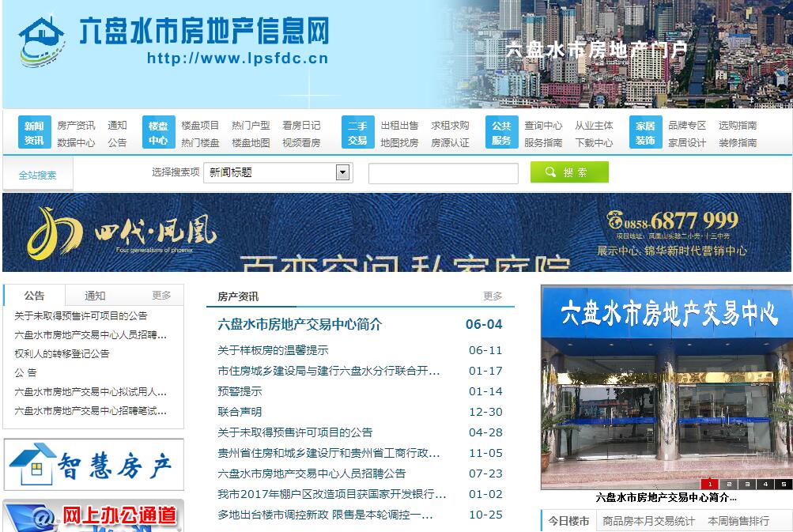The height and width of the screenshot is (532, 793).
Task: Open the 新闻资讯 blue category block
Action: coord(34,133)
